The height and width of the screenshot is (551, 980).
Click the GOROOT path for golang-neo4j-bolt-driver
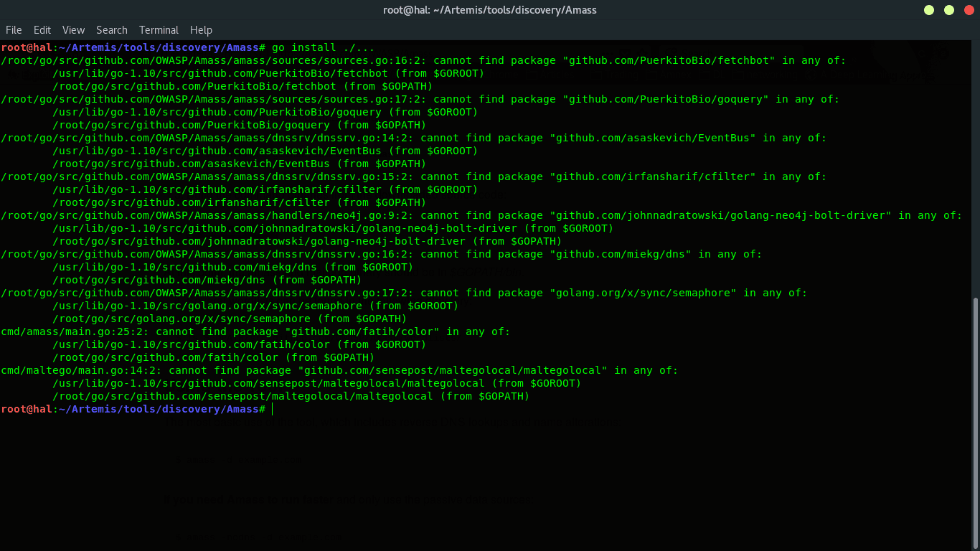pos(333,228)
